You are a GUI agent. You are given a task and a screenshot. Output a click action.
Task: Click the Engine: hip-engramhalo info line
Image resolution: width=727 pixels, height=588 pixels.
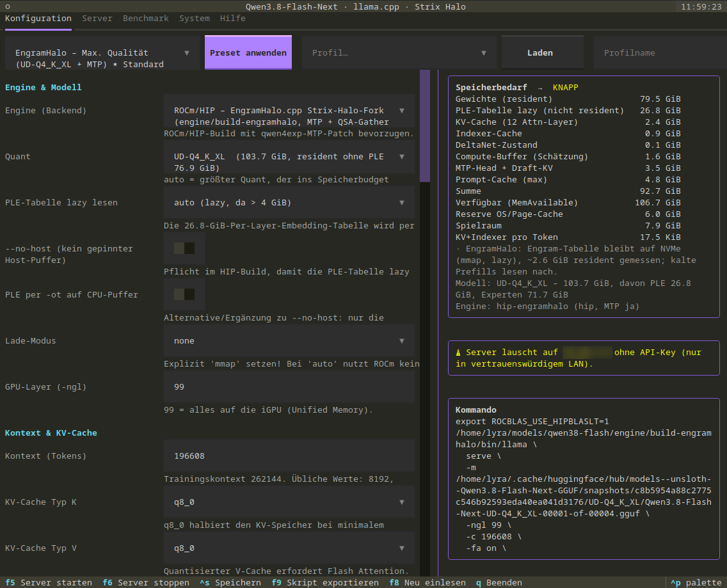[547, 306]
